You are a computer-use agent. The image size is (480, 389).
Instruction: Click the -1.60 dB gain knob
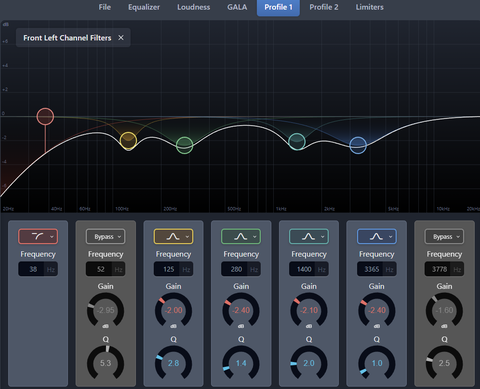(444, 311)
